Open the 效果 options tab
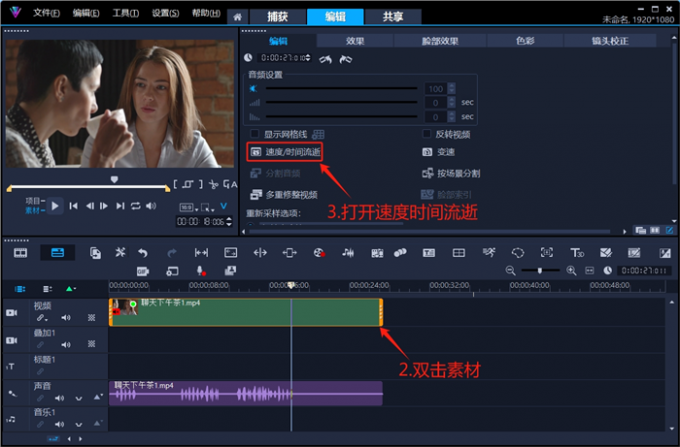The height and width of the screenshot is (447, 680). pyautogui.click(x=355, y=41)
